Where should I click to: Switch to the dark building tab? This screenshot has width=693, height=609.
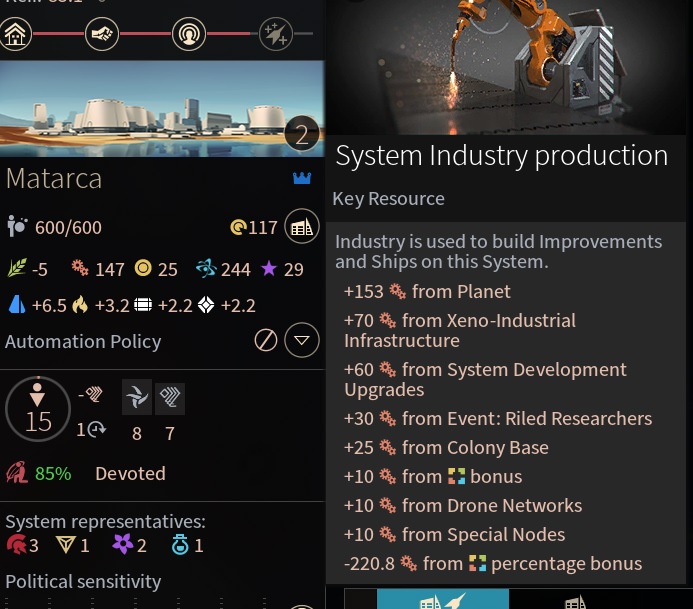click(575, 600)
